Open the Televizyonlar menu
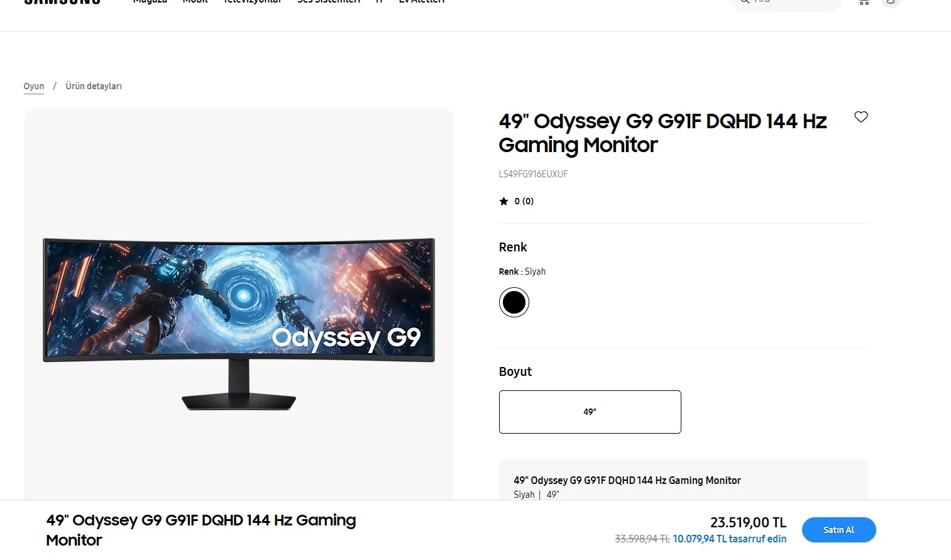The width and height of the screenshot is (951, 560). pyautogui.click(x=253, y=2)
